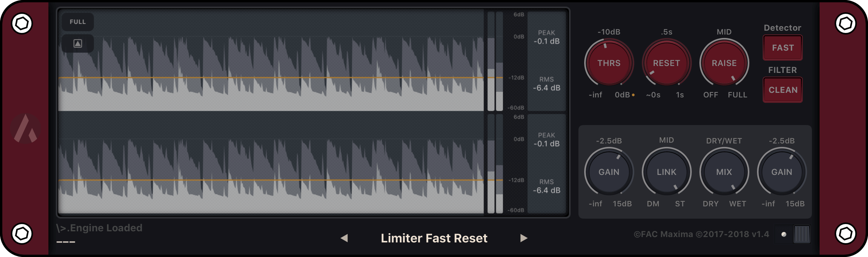This screenshot has height=257, width=868.
Task: Click the Detector label
Action: tap(782, 28)
